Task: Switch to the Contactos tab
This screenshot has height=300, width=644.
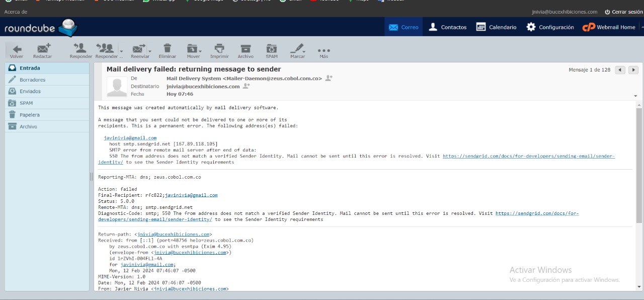Action: coord(447,27)
